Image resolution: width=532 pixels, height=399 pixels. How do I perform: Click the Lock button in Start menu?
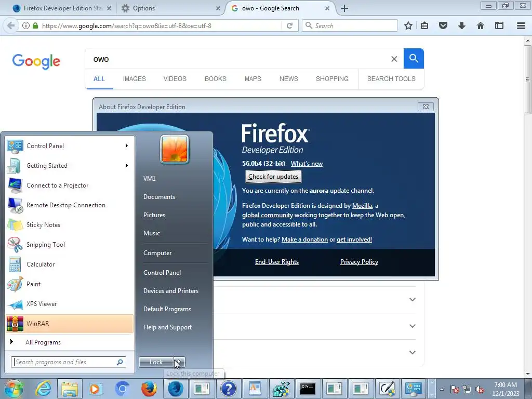click(156, 362)
